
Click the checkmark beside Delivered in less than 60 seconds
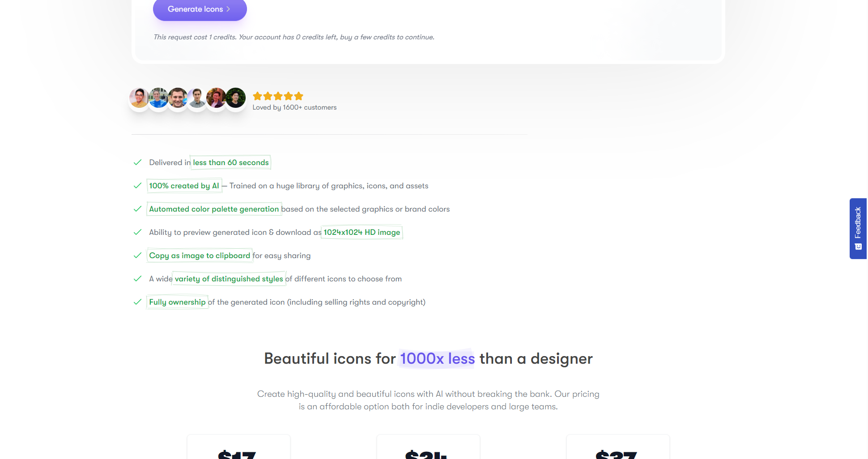pyautogui.click(x=137, y=162)
